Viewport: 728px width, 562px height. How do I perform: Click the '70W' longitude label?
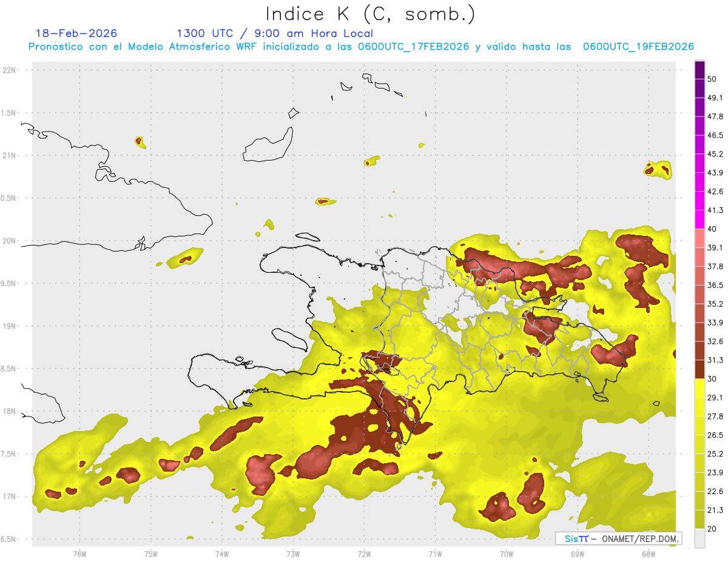[507, 554]
